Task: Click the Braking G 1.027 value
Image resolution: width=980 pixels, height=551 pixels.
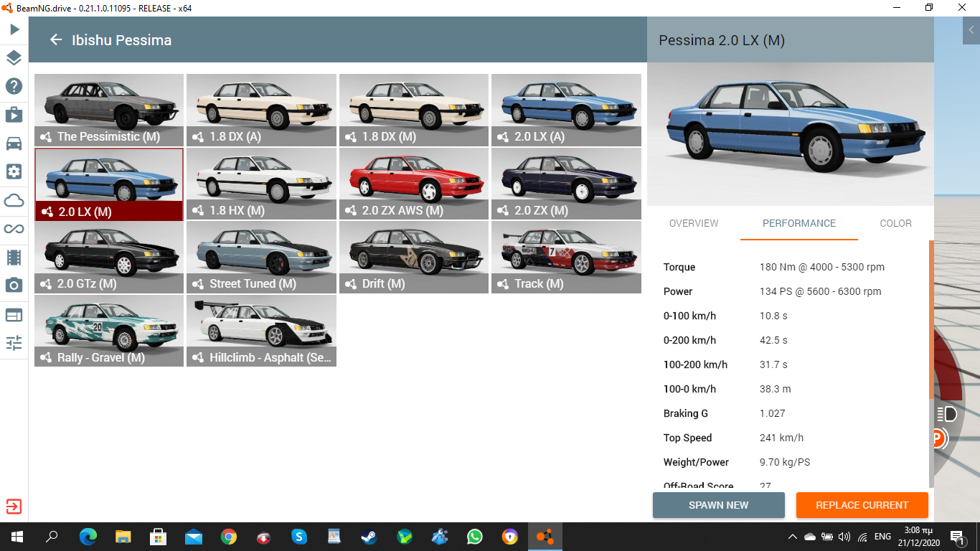Action: [773, 413]
